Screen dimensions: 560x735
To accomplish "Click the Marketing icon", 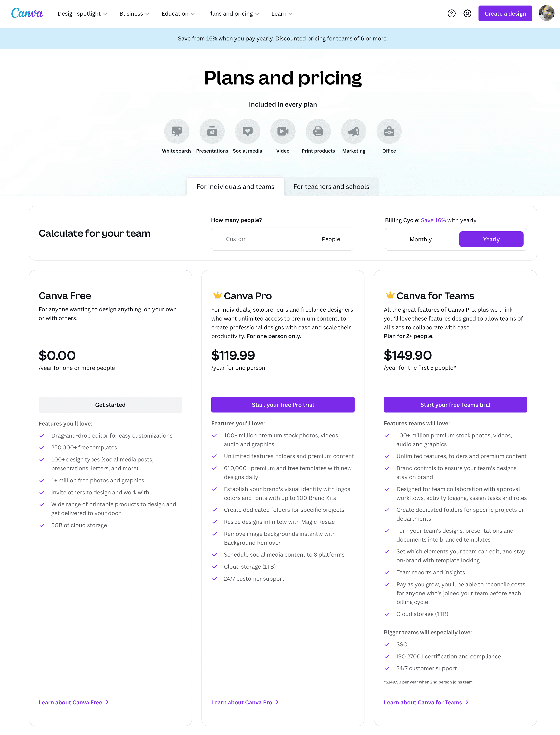I will tap(354, 131).
